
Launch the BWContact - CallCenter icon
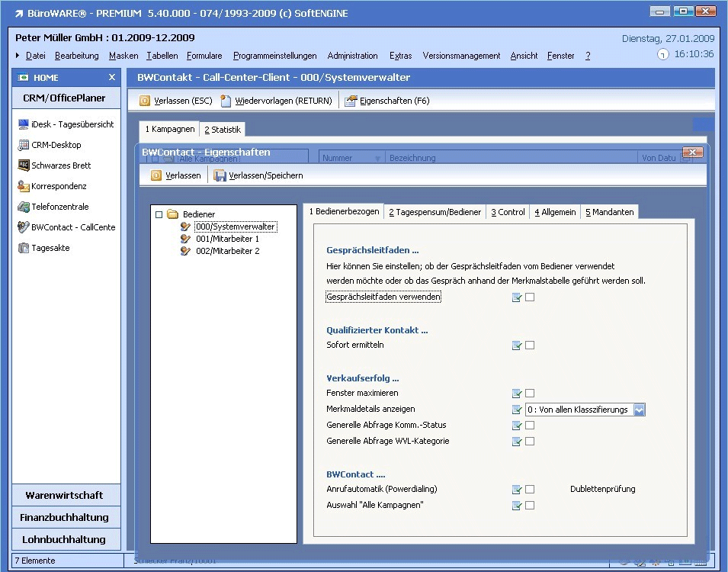[x=23, y=227]
